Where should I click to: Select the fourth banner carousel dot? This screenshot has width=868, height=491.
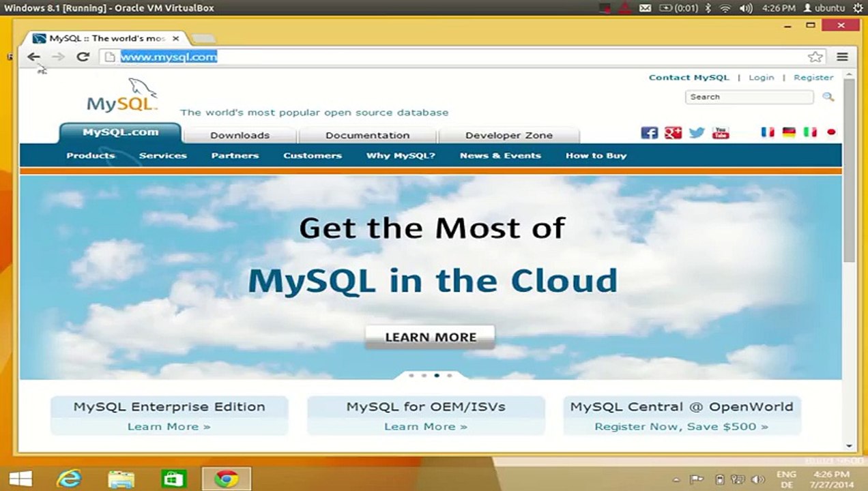tap(449, 375)
